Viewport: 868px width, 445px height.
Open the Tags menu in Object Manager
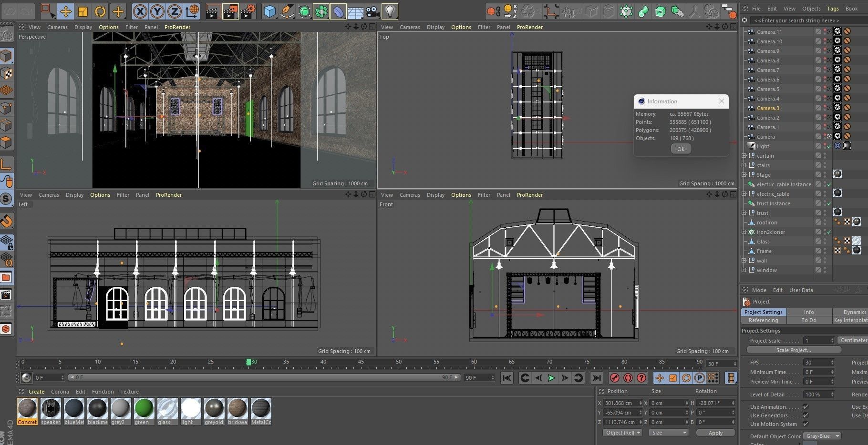[833, 9]
